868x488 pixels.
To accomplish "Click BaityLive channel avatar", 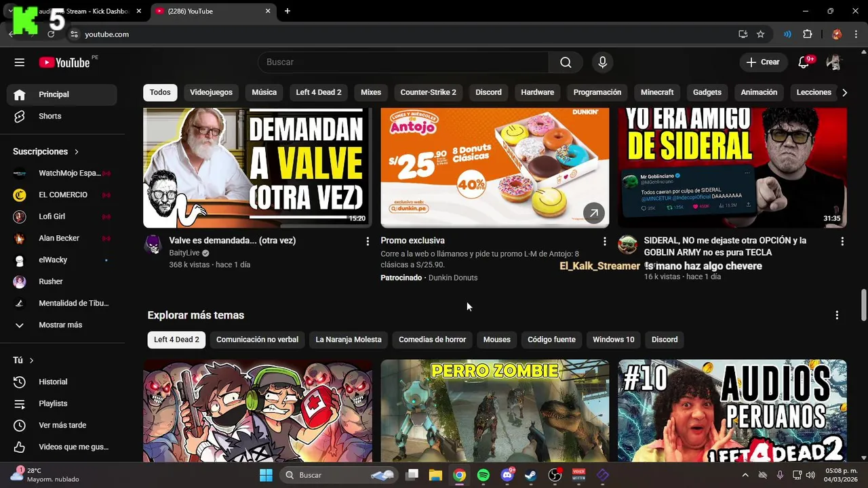I will pos(154,244).
